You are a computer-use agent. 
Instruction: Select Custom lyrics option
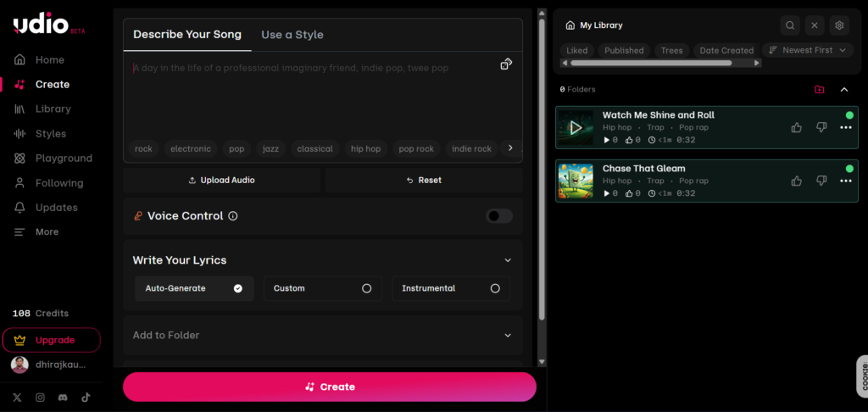(x=323, y=288)
